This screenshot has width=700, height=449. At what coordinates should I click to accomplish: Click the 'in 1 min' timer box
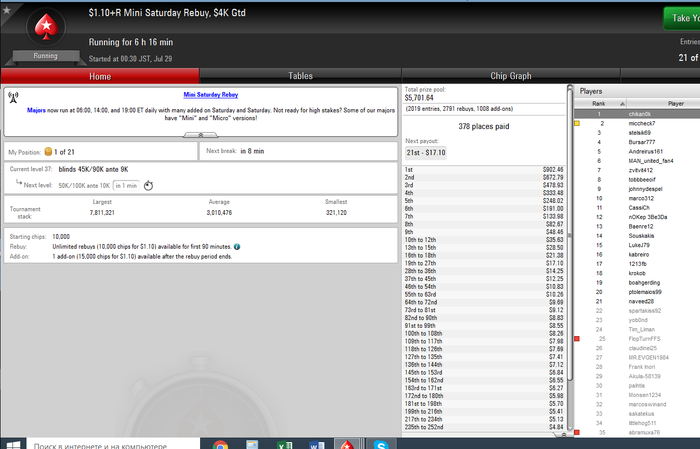coord(126,185)
